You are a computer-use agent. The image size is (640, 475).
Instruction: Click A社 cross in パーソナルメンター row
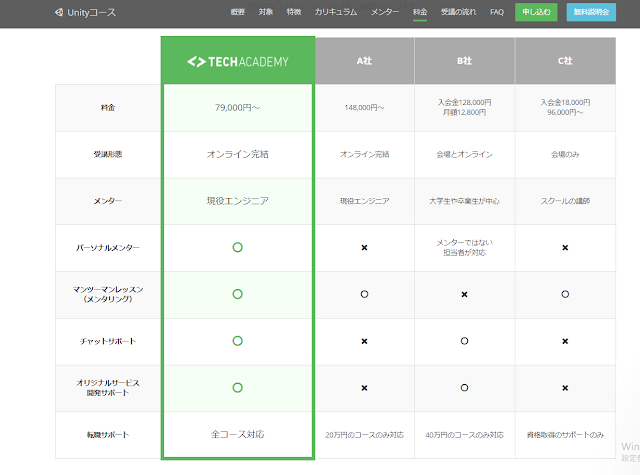click(364, 248)
